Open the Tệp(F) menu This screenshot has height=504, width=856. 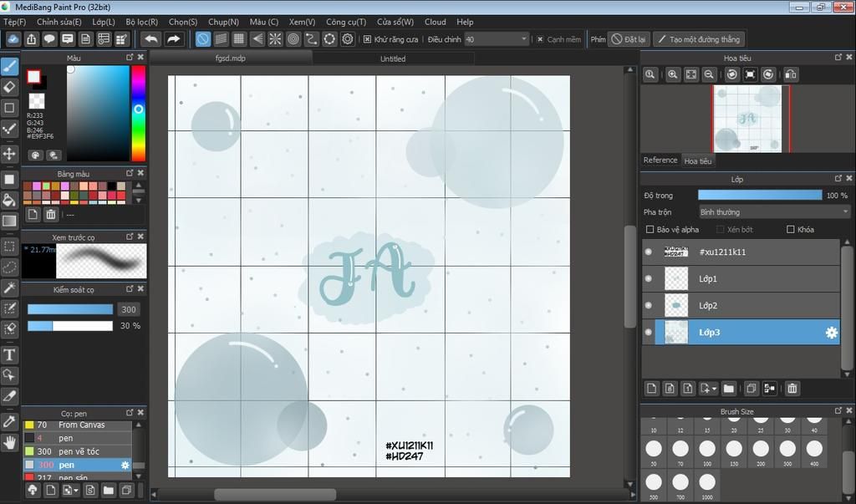click(15, 22)
